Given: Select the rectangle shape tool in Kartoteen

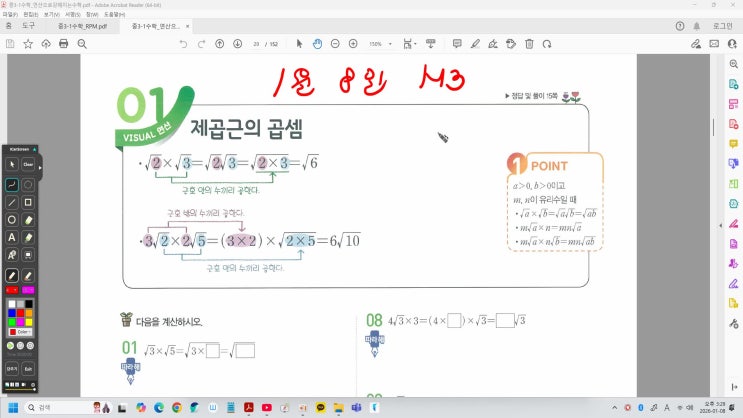Looking at the screenshot, I should click(x=28, y=202).
